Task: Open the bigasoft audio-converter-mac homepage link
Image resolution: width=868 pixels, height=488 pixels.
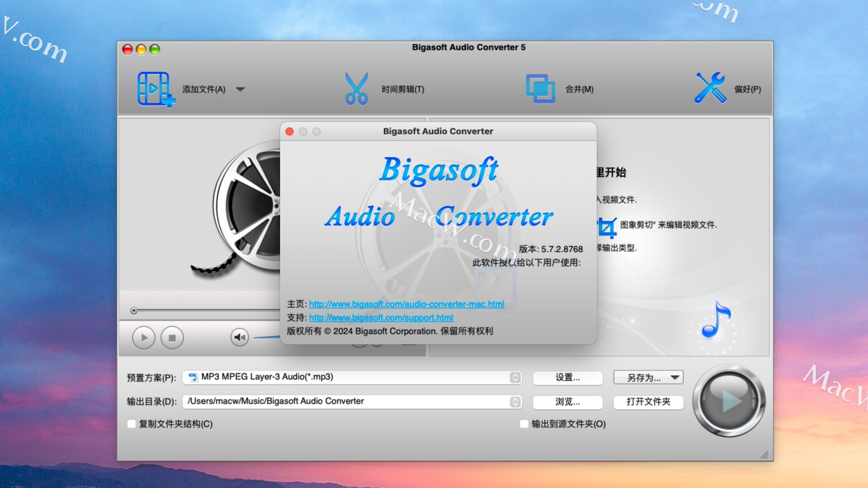Action: pyautogui.click(x=406, y=304)
